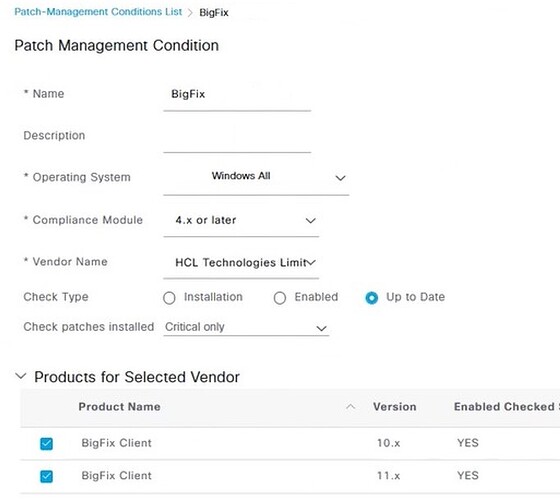Image resolution: width=560 pixels, height=500 pixels.
Task: Open the Patch-Management Conditions List breadcrumb
Action: point(98,12)
